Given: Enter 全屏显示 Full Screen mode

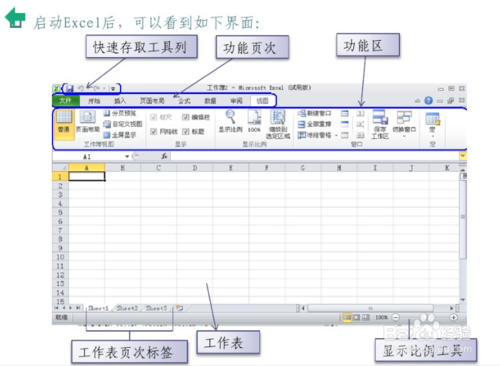Looking at the screenshot, I should (x=120, y=135).
